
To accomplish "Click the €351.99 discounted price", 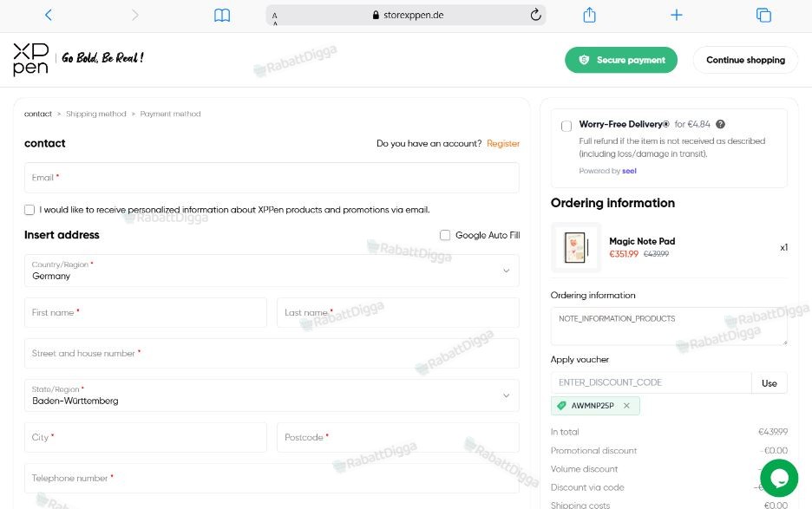I will (x=624, y=254).
